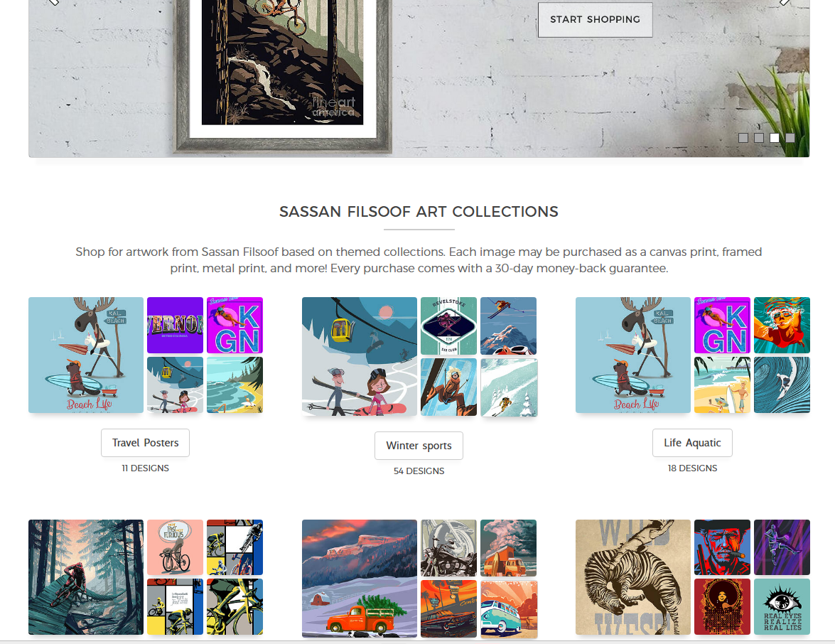Open the 54 Designs link under Winter sports

pos(419,471)
